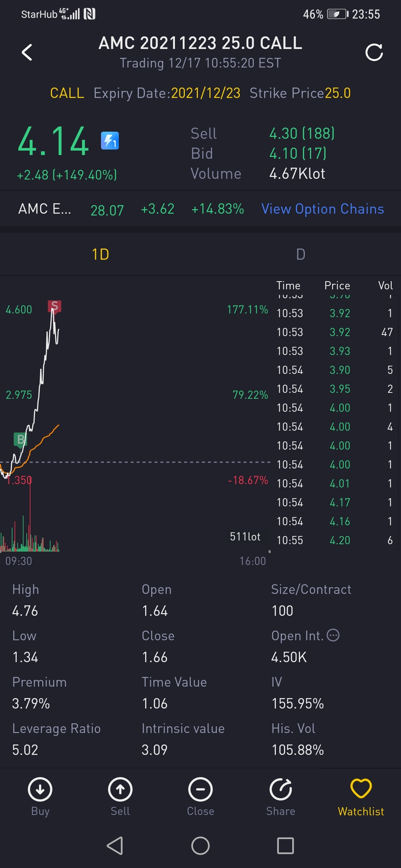This screenshot has height=868, width=401.
Task: Tap the Time column header
Action: 288,285
